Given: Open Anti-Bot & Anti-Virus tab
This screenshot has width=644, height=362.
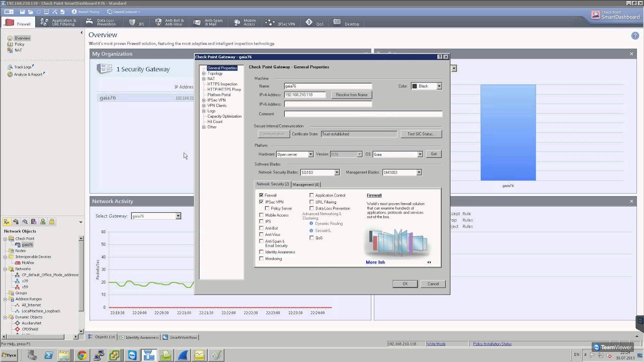Looking at the screenshot, I should (170, 23).
